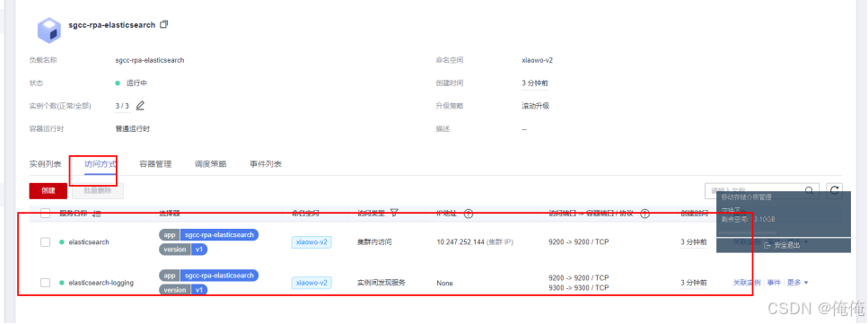Click the search magnifier icon
The height and width of the screenshot is (324, 868).
point(810,191)
